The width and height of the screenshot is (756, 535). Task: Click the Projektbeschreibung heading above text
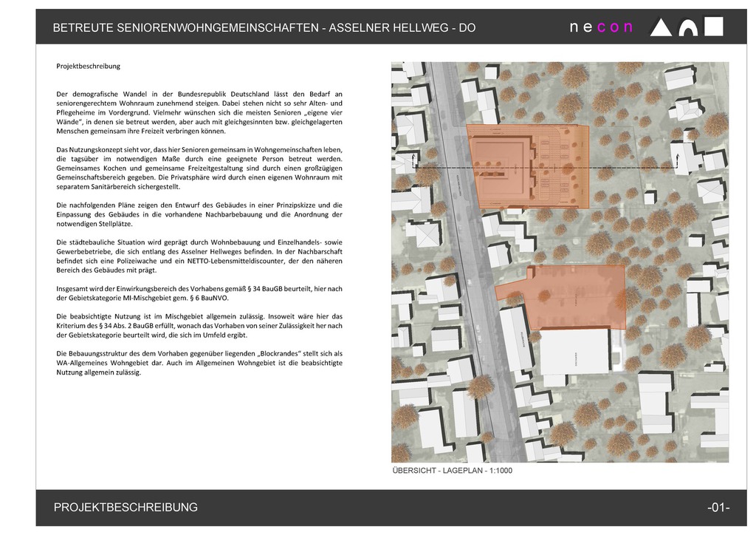pos(88,66)
